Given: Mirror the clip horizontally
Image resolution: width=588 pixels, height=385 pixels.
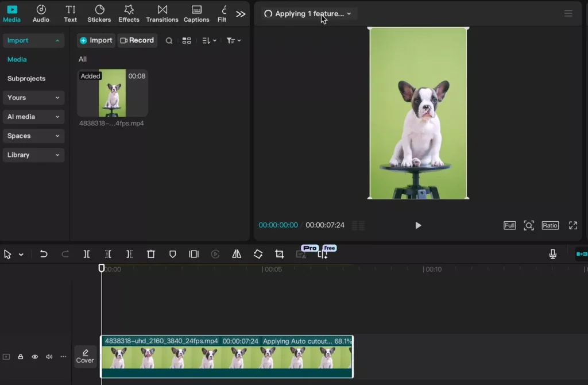Looking at the screenshot, I should (237, 254).
